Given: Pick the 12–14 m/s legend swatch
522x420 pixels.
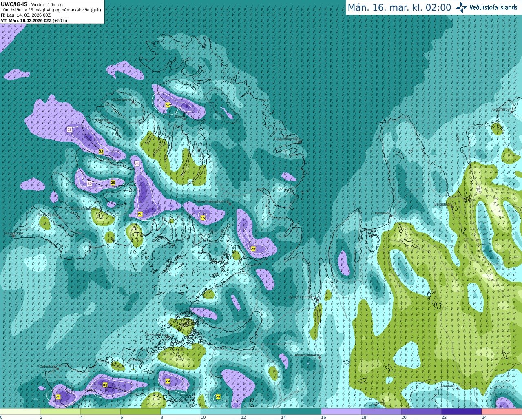Looking at the screenshot, I should (x=261, y=411).
